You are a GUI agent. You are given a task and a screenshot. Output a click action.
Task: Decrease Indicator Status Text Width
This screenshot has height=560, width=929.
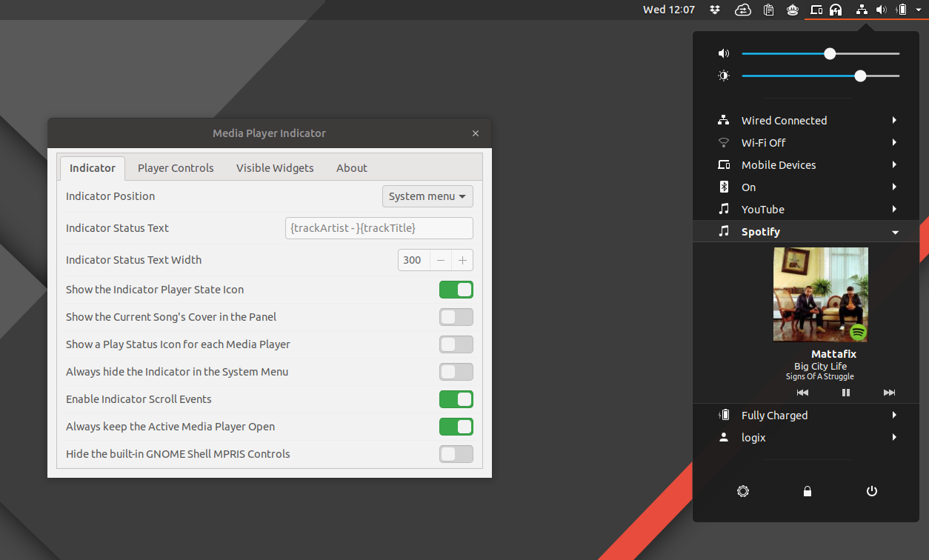(441, 260)
